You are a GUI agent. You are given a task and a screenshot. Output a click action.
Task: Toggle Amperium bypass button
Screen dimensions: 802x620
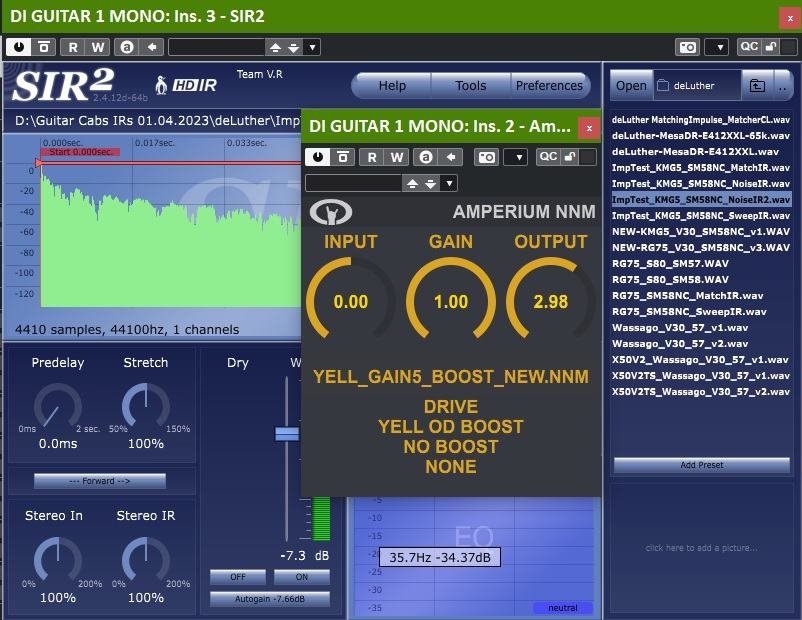point(343,157)
